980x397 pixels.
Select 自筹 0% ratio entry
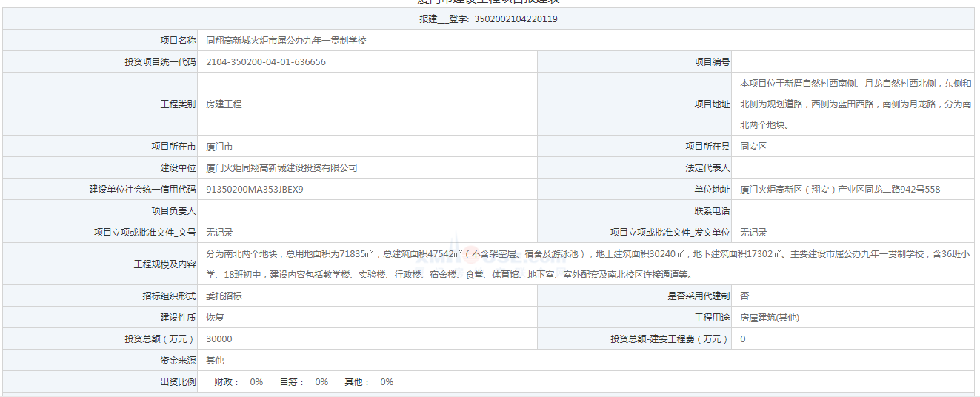point(304,382)
